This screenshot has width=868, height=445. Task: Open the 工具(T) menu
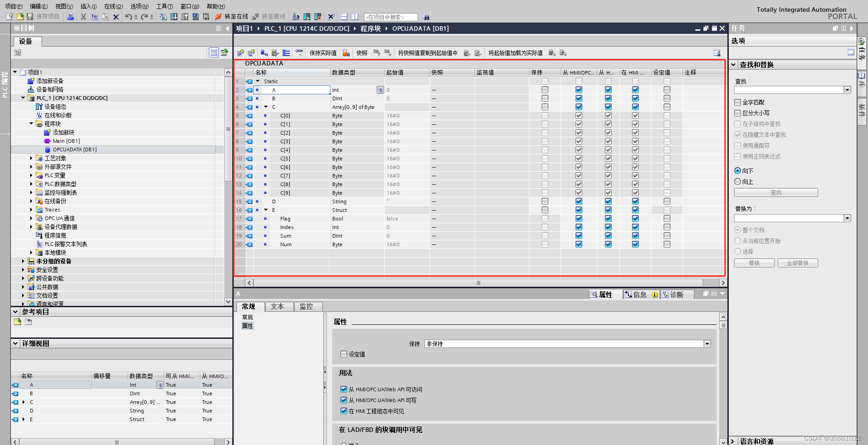(165, 6)
